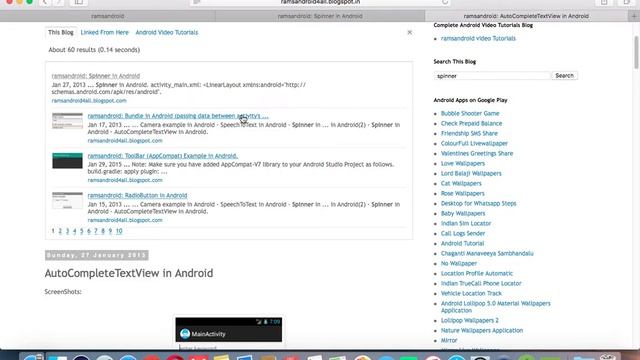Open Lord Balaji Wallpapers link
The width and height of the screenshot is (640, 360).
471,173
